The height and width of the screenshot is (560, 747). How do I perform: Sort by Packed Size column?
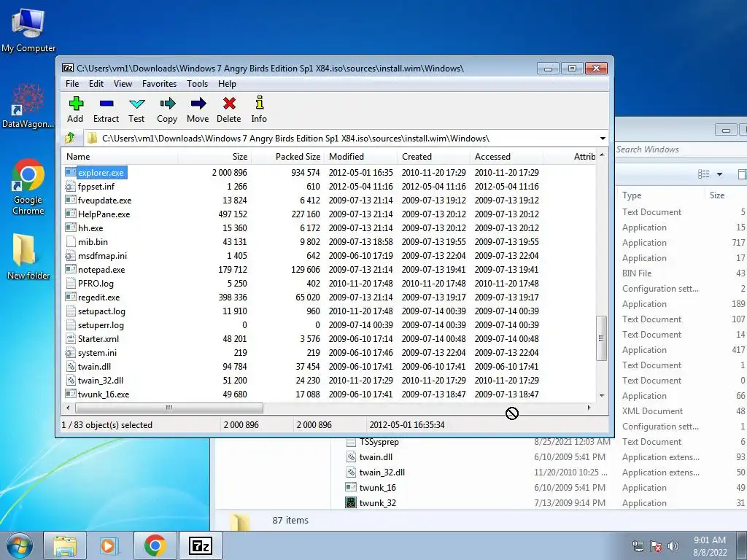tap(287, 157)
